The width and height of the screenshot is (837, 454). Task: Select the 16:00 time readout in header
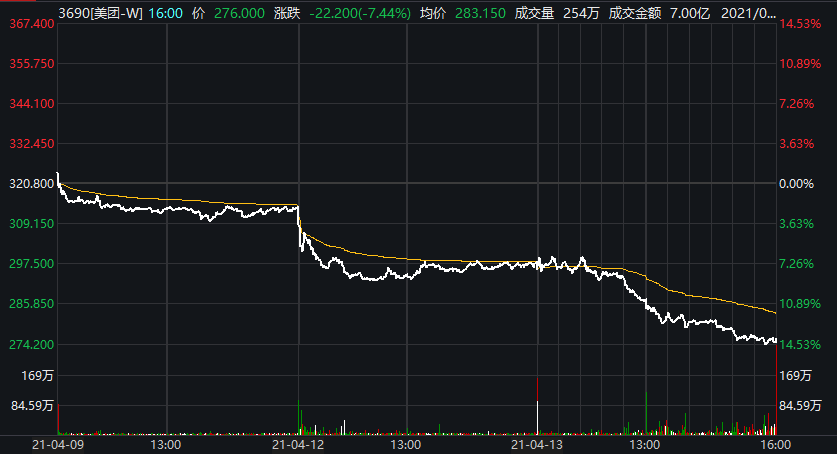tap(165, 13)
